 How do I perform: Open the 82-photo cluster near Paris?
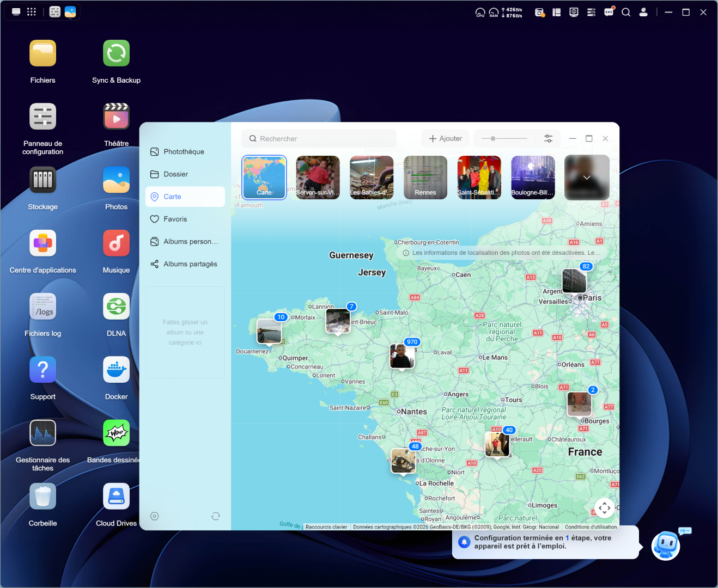(x=574, y=280)
